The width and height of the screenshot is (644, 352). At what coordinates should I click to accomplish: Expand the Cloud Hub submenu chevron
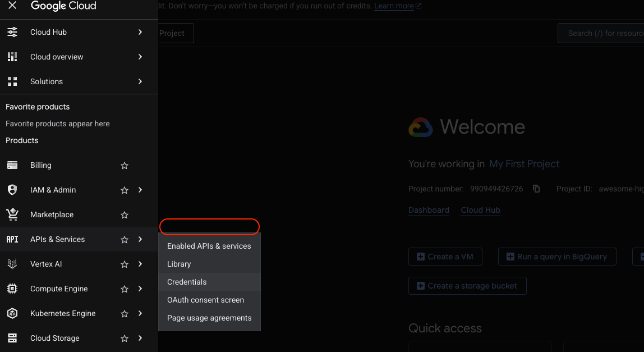(140, 32)
